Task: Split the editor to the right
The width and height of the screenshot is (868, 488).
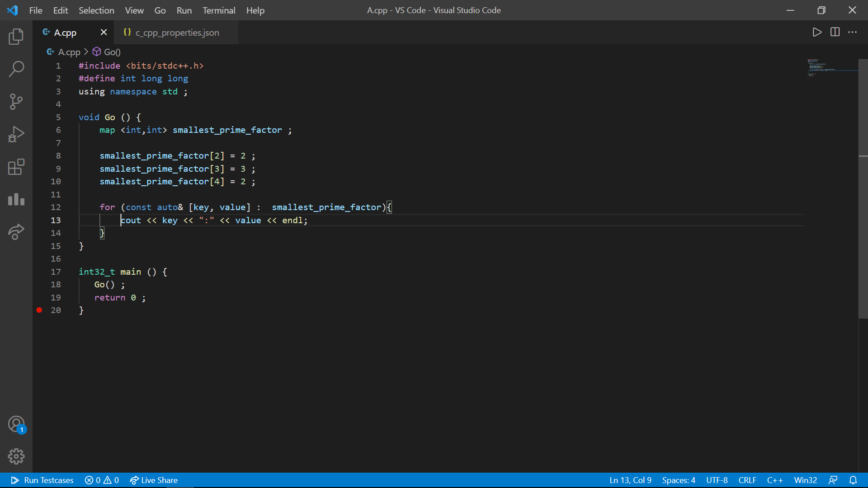Action: point(835,32)
